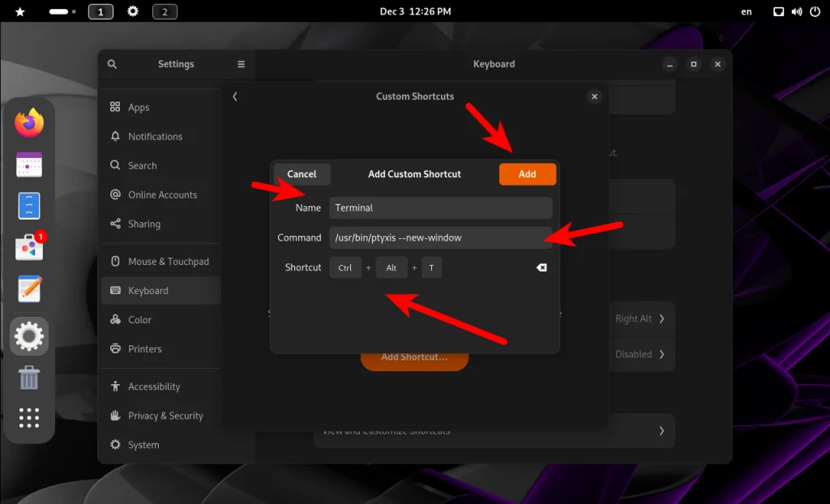Close the Custom Shortcuts panel
The image size is (830, 504).
[594, 96]
